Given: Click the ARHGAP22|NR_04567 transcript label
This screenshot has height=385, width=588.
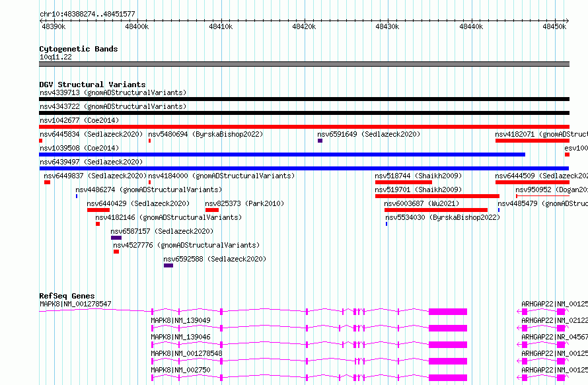Looking at the screenshot, I should tap(554, 337).
